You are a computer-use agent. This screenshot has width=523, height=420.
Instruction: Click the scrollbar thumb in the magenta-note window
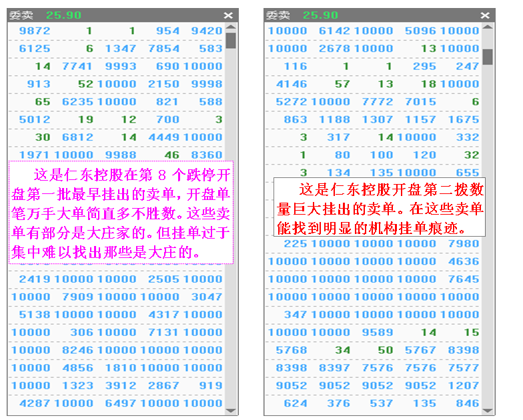[x=231, y=41]
